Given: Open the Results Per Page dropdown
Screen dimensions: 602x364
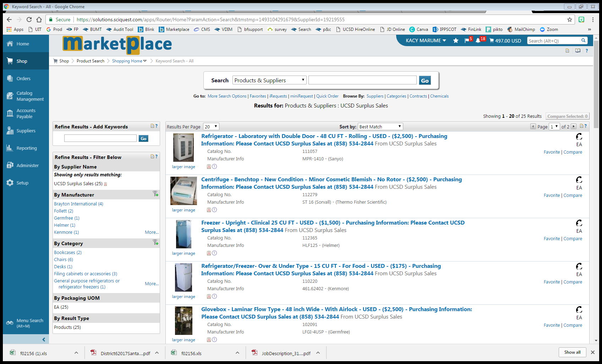Looking at the screenshot, I should point(211,127).
